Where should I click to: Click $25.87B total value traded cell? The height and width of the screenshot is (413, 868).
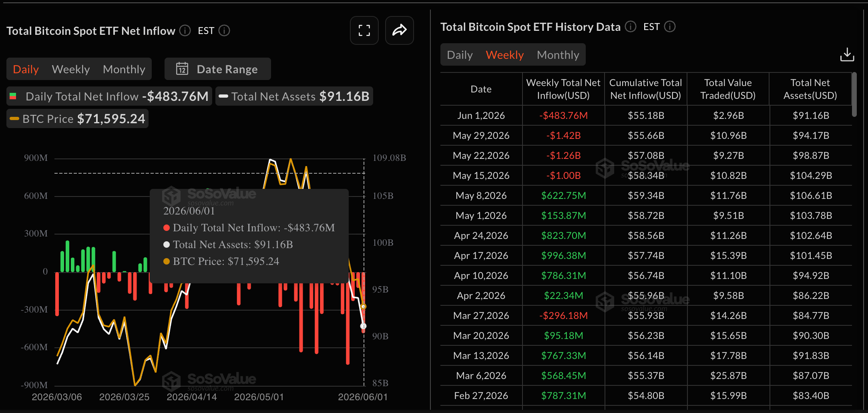(728, 376)
